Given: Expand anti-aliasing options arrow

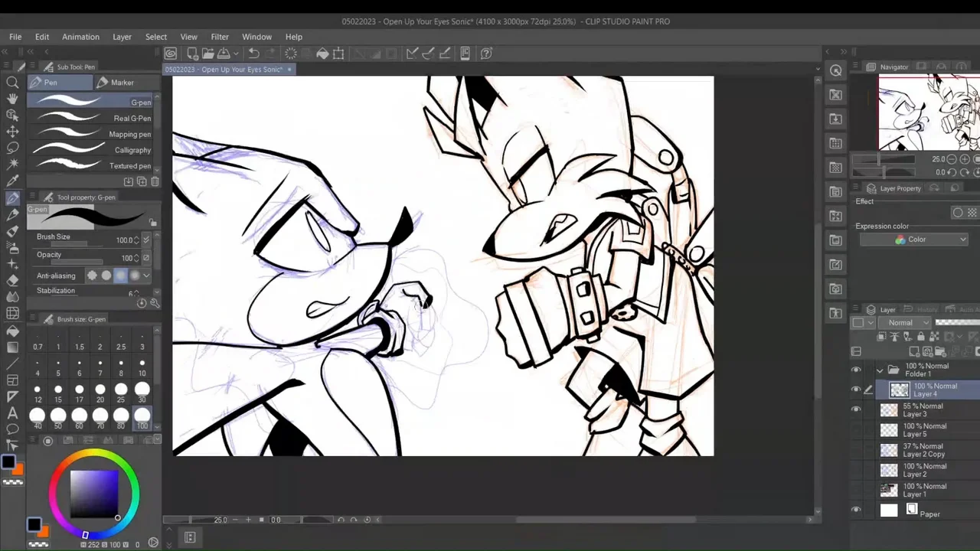Looking at the screenshot, I should coord(146,275).
